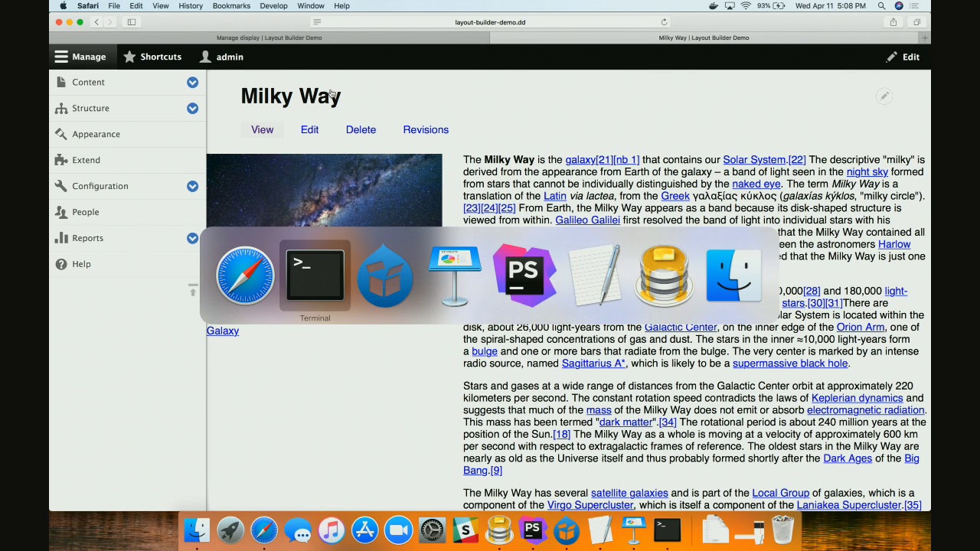The image size is (980, 551).
Task: Expand the Structure submenu arrow
Action: [192, 108]
